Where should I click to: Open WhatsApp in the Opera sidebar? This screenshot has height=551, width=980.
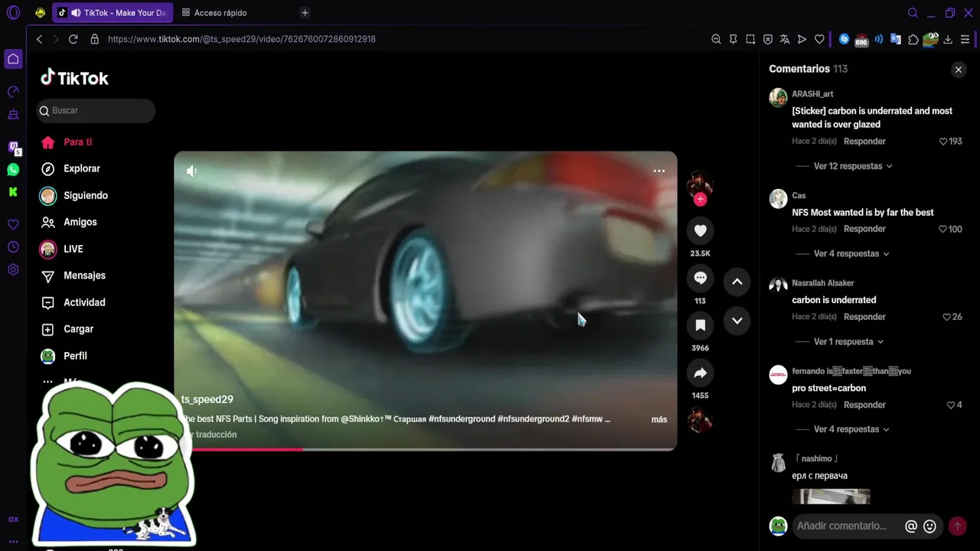coord(13,170)
